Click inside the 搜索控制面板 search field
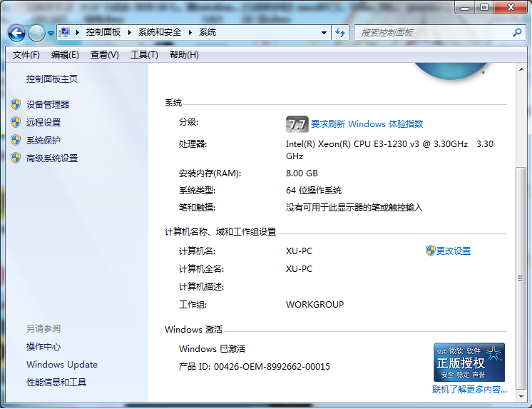532x409 pixels. pos(431,33)
